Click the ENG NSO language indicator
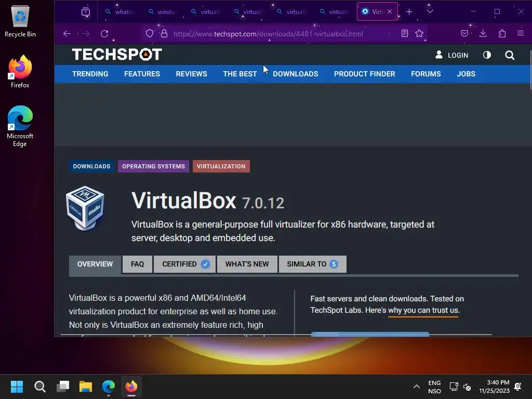The image size is (532, 399). pos(434,387)
